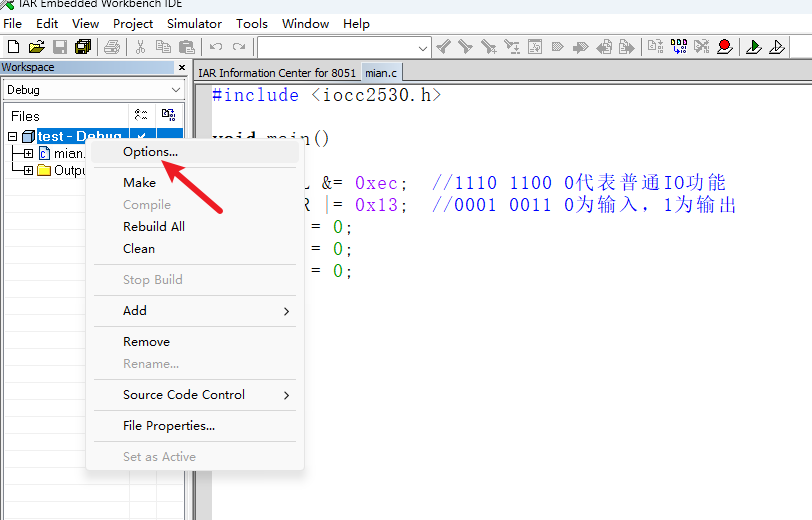Image resolution: width=812 pixels, height=520 pixels.
Task: Open the View menu
Action: (85, 24)
